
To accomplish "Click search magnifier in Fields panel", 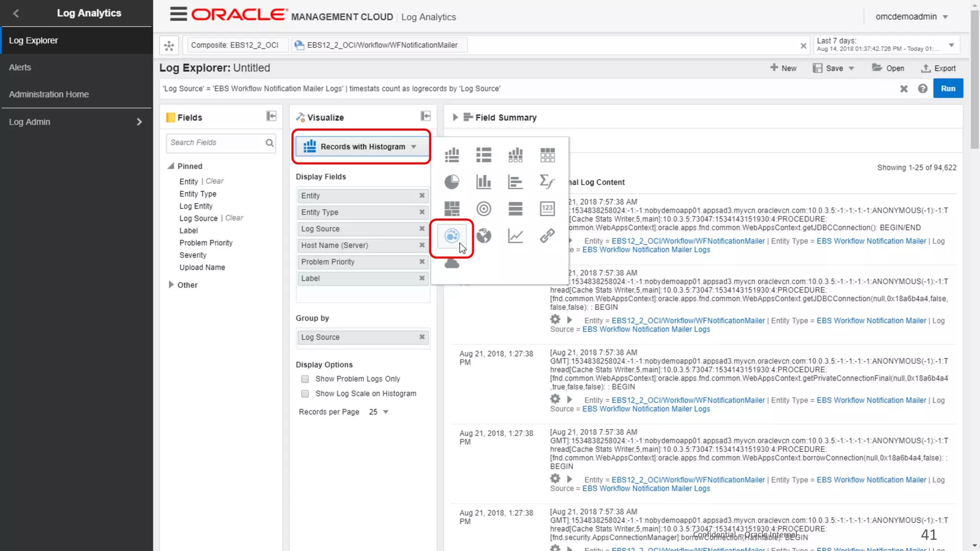I will click(269, 143).
